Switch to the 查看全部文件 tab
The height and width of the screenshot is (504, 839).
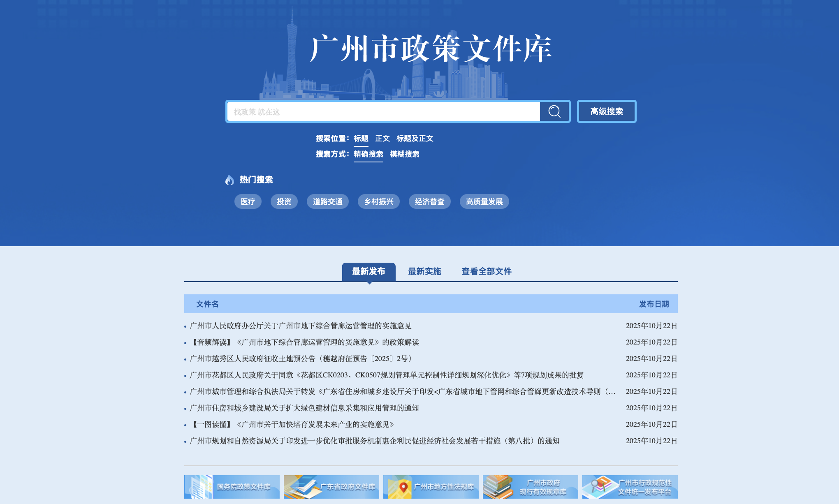[486, 271]
